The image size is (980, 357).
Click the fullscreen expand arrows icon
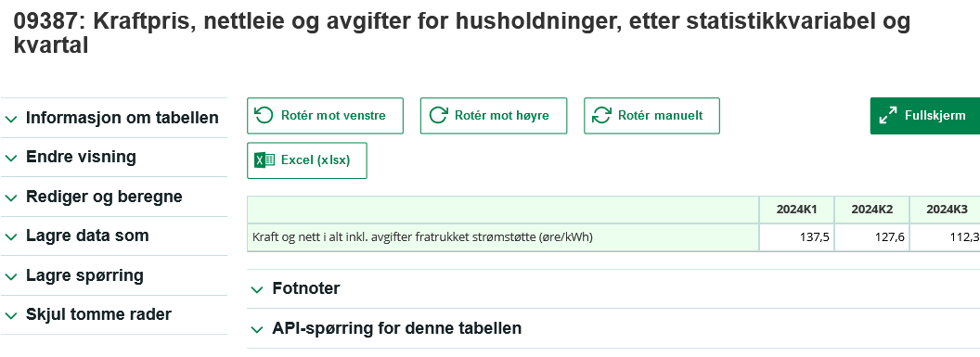pos(887,116)
